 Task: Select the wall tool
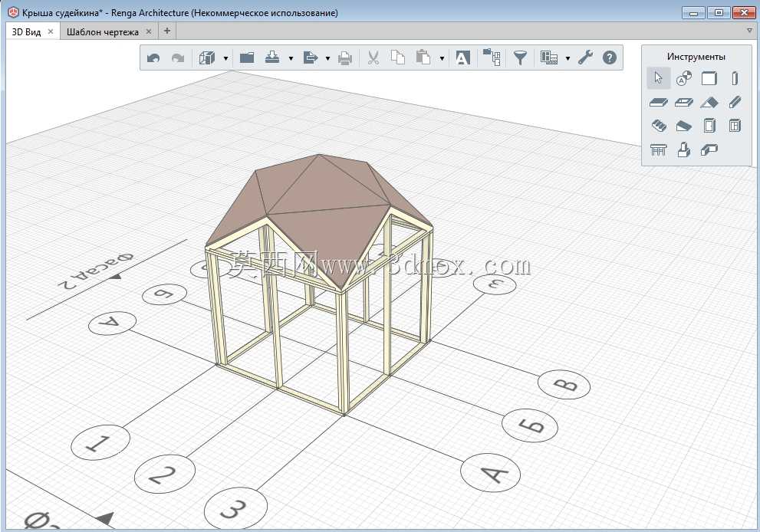coord(709,78)
